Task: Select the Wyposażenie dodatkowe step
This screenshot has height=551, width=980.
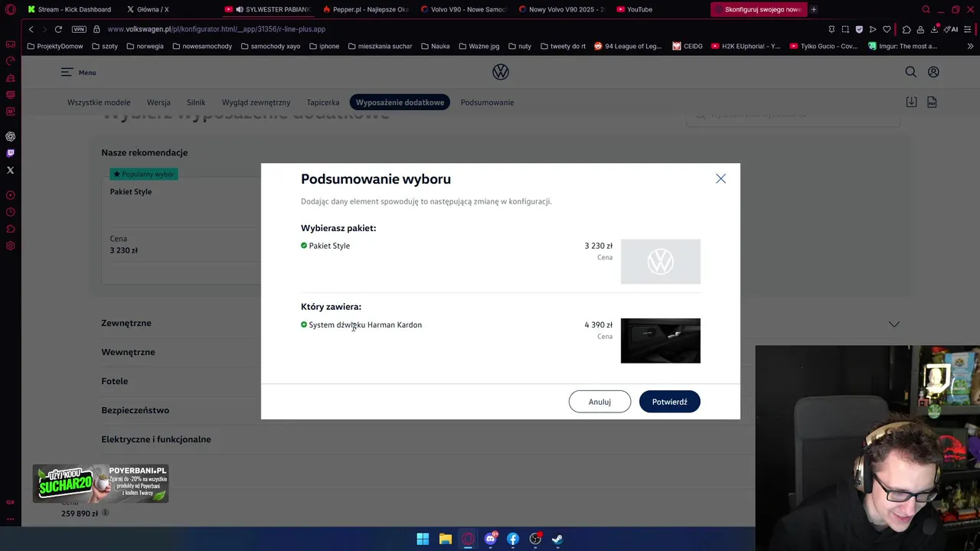Action: (400, 103)
